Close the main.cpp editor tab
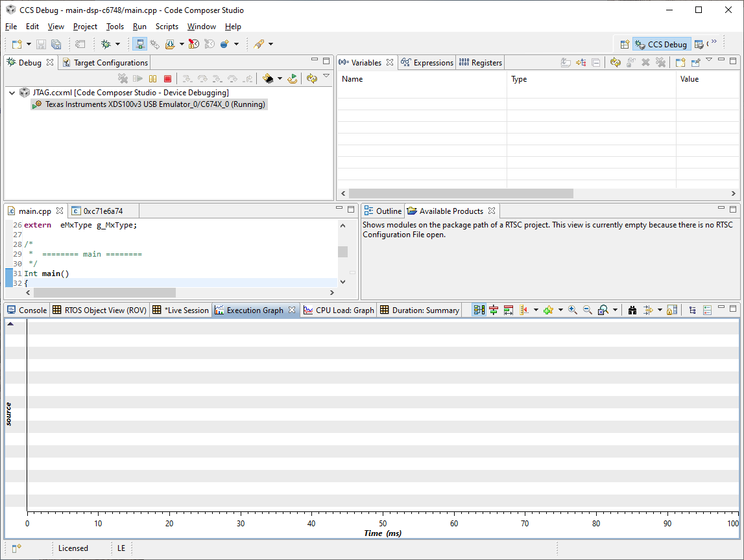The height and width of the screenshot is (560, 744). coord(59,211)
